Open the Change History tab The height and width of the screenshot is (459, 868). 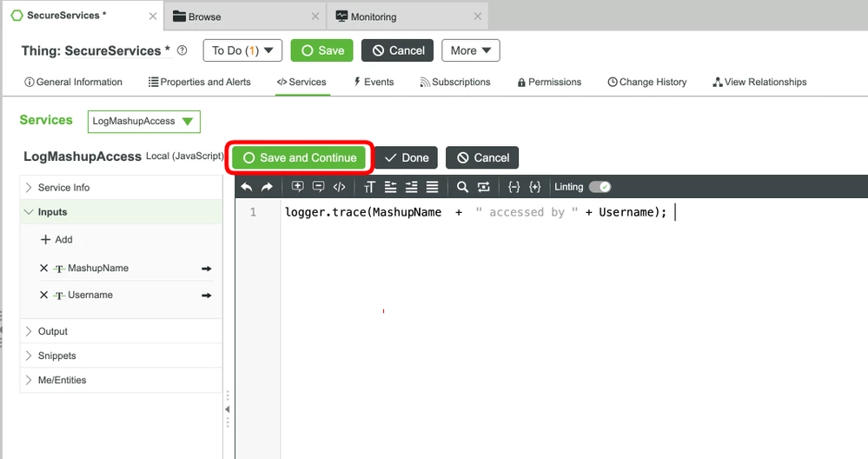647,82
